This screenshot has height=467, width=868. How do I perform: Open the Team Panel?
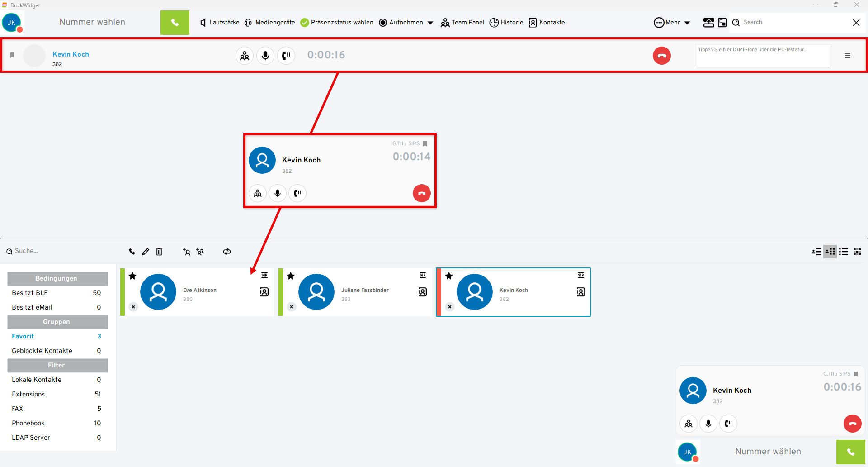coord(462,23)
